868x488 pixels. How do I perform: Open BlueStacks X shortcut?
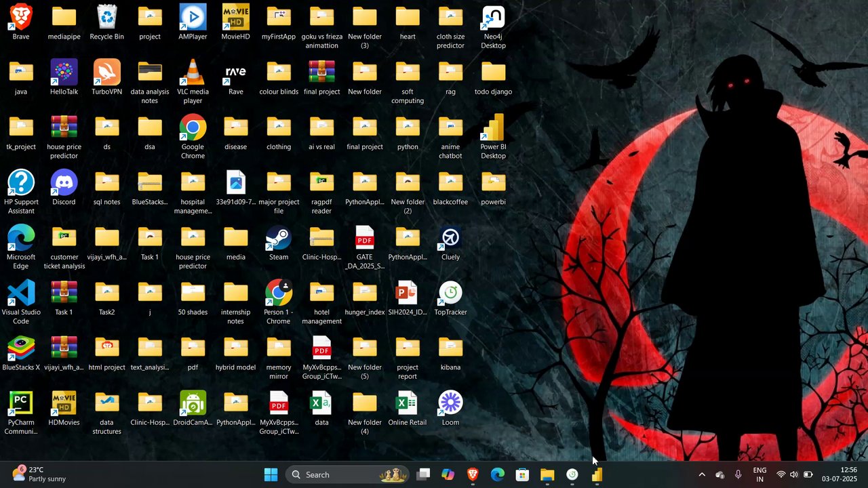click(x=21, y=352)
